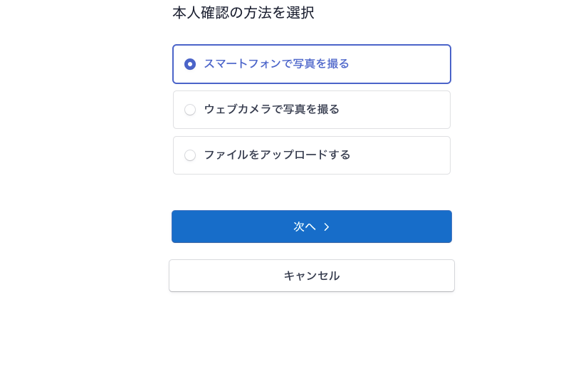The height and width of the screenshot is (369, 588).
Task: Choose the unselected file upload radio button
Action: (x=190, y=155)
